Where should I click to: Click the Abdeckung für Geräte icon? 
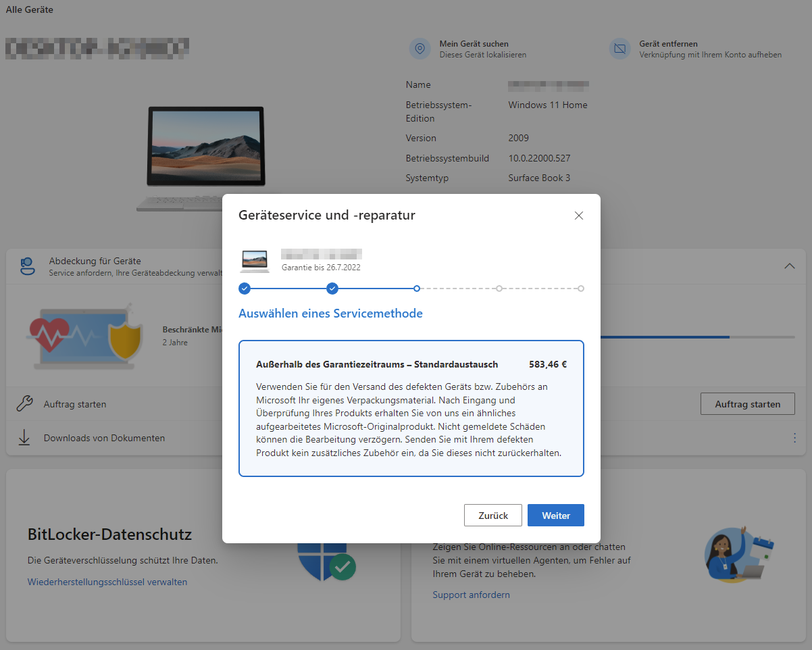pos(28,266)
